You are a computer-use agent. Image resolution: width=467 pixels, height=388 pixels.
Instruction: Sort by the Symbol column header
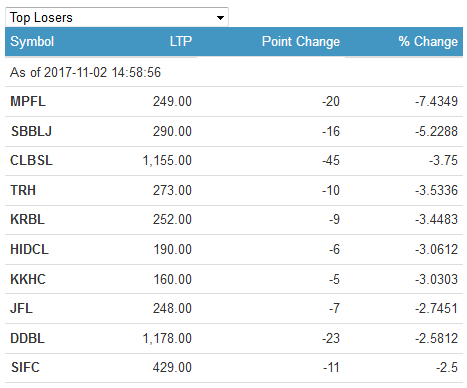coord(32,42)
